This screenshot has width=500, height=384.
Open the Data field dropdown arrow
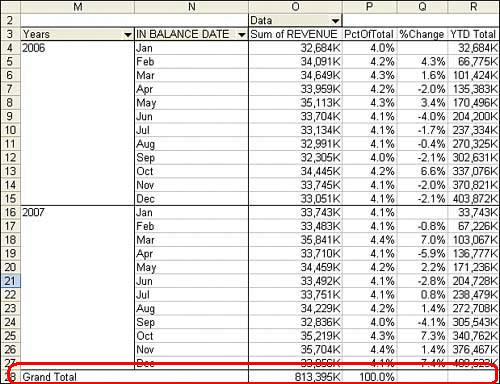(336, 21)
